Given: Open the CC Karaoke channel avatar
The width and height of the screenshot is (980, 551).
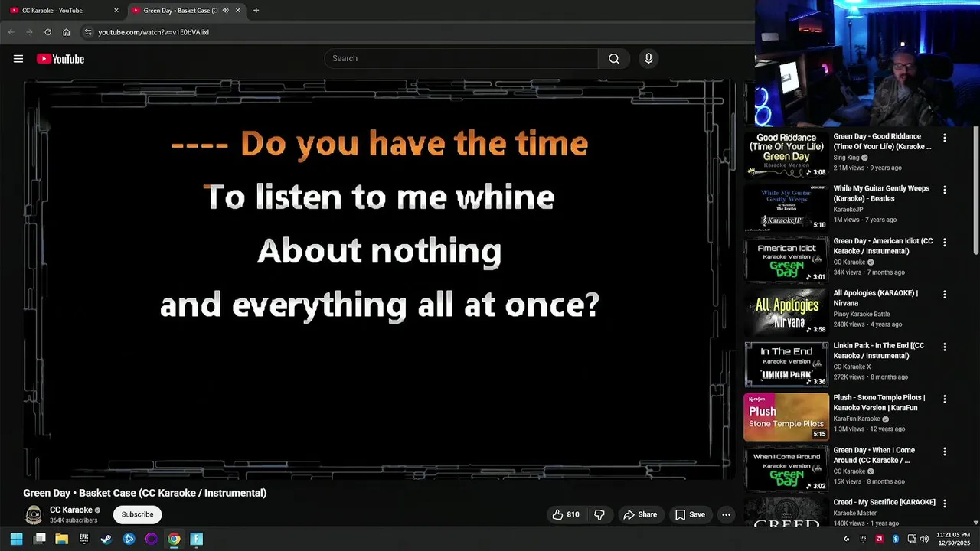Looking at the screenshot, I should [x=34, y=515].
